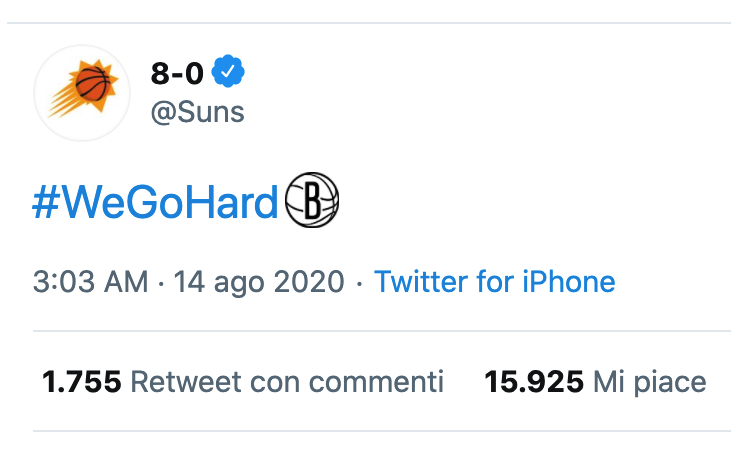Open the #WeGoHard hashtag
The image size is (738, 462).
tap(155, 202)
